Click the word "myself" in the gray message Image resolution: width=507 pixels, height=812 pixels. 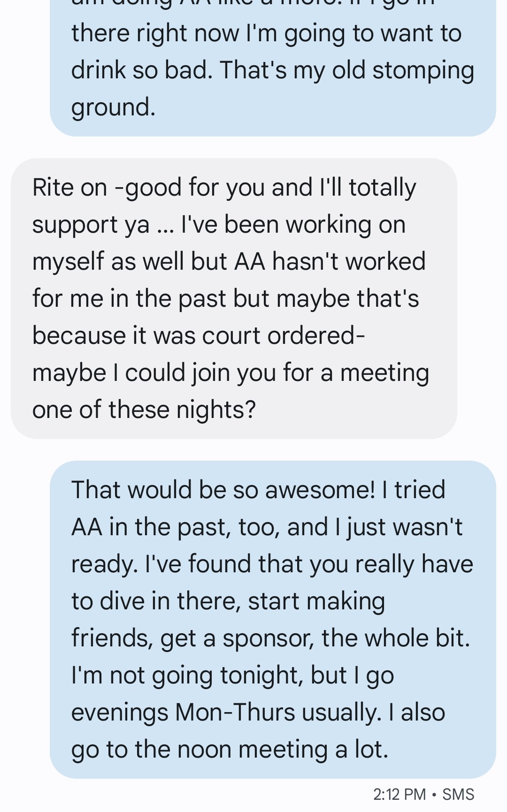coord(67,262)
